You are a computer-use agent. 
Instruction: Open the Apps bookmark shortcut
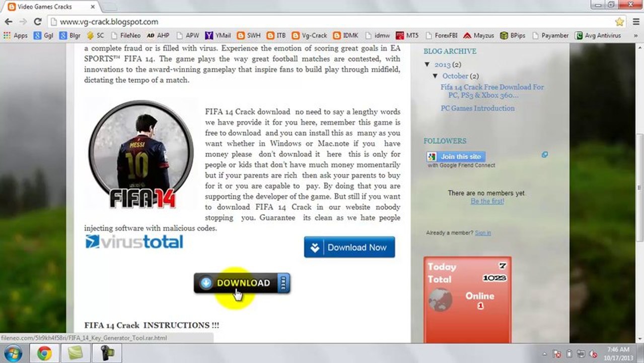click(x=16, y=36)
